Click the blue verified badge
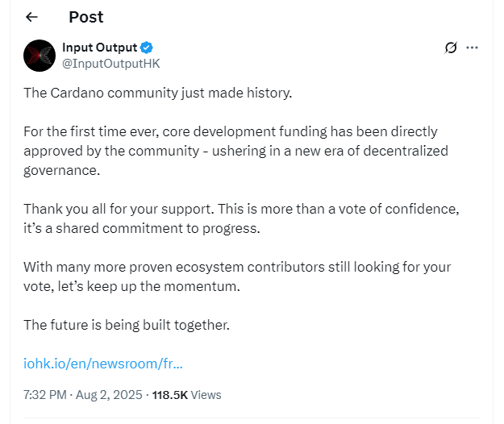 click(148, 48)
